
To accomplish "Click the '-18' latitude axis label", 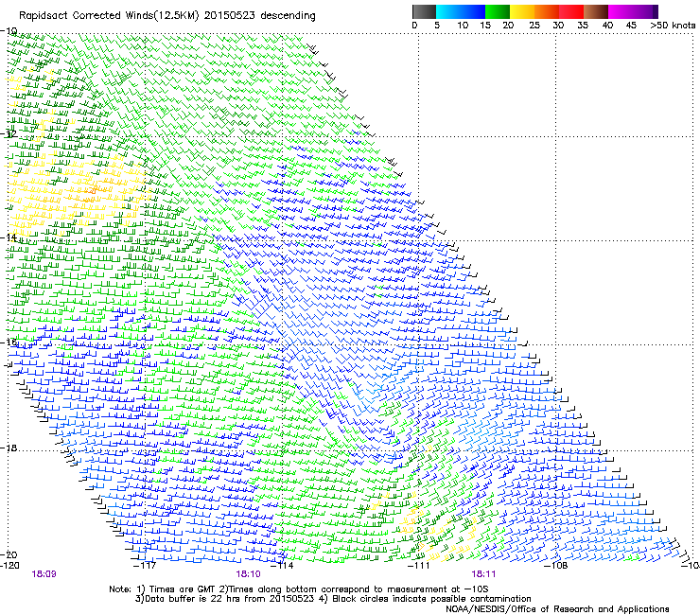I will point(9,448).
